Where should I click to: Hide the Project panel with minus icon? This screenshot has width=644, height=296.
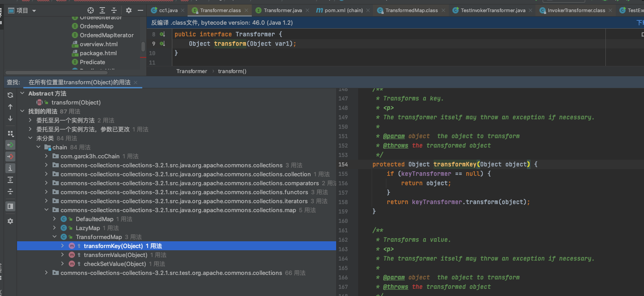point(140,10)
